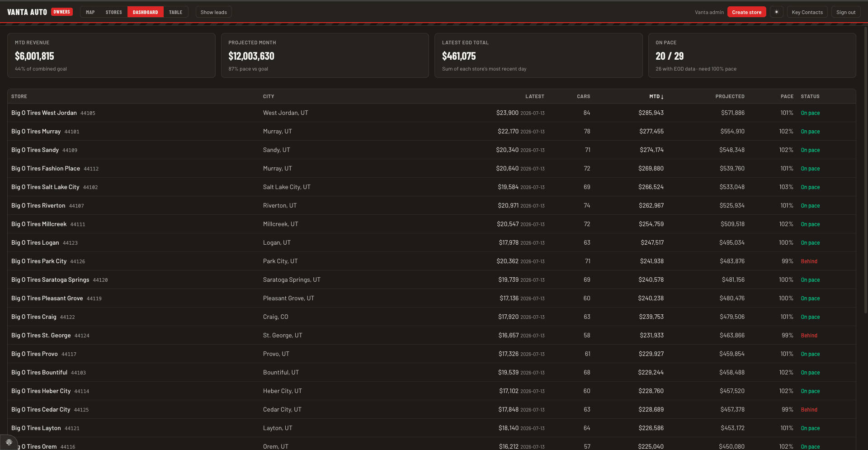Switch to the Stores tab

[x=114, y=12]
